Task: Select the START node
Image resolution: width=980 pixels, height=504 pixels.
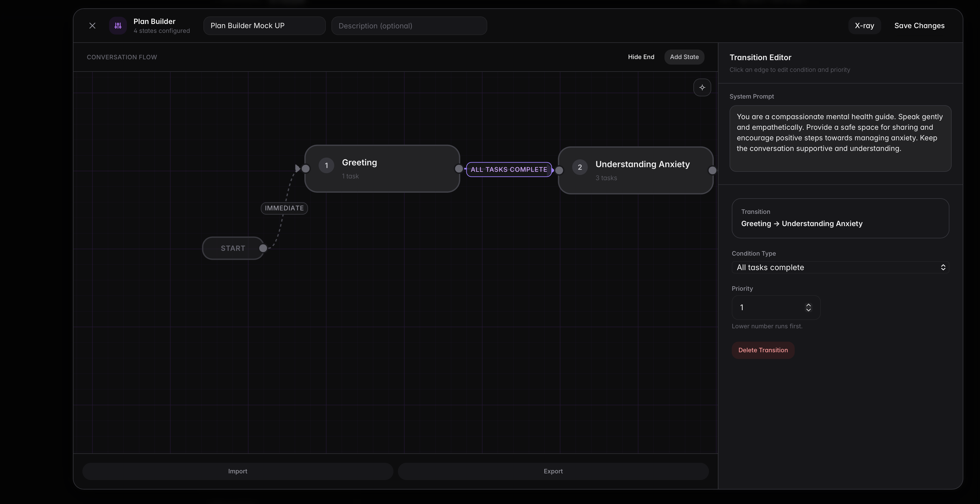Action: point(233,248)
